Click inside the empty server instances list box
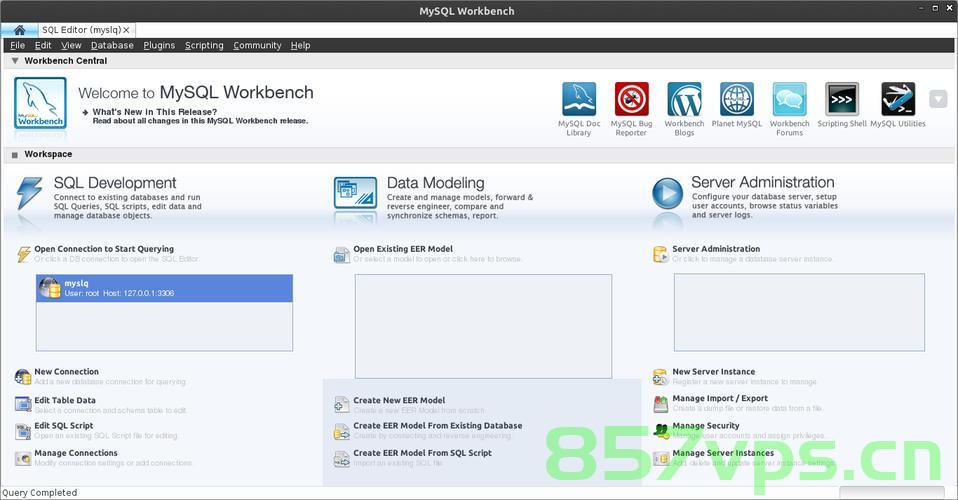 (x=799, y=312)
